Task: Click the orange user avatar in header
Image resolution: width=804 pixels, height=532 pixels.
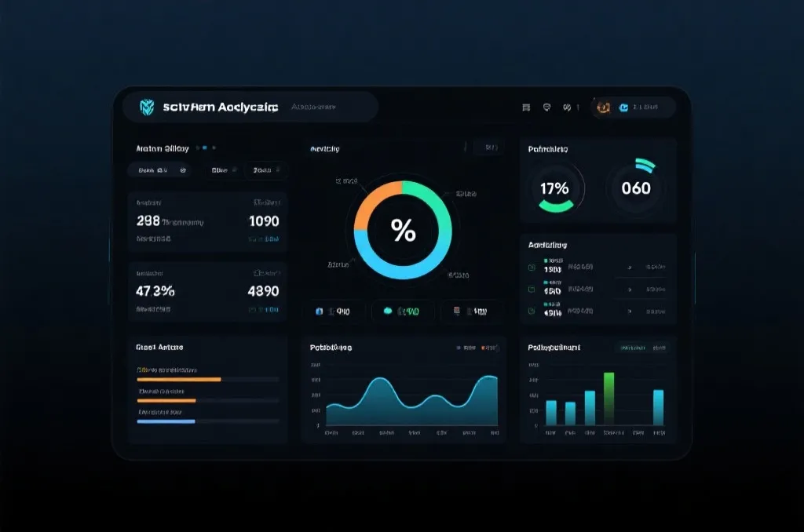Action: point(604,107)
